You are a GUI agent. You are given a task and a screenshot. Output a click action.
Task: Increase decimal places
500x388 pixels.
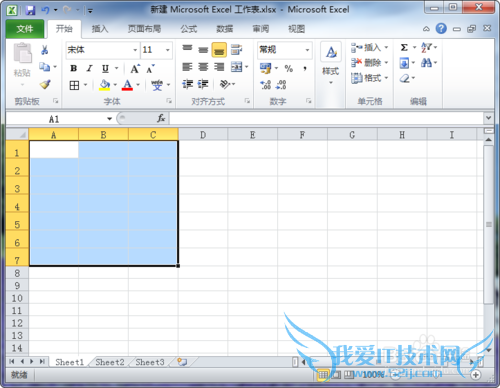coord(266,85)
